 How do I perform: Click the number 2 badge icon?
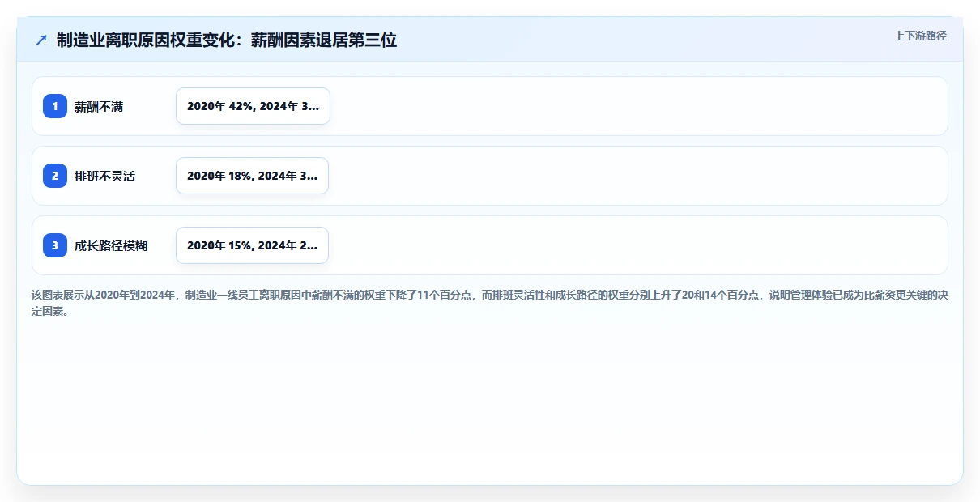55,176
